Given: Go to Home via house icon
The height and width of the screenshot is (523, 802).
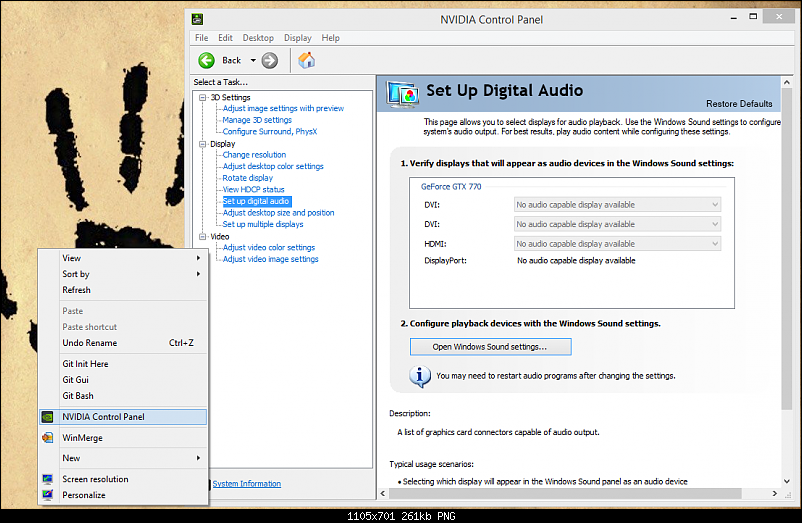Looking at the screenshot, I should [306, 60].
